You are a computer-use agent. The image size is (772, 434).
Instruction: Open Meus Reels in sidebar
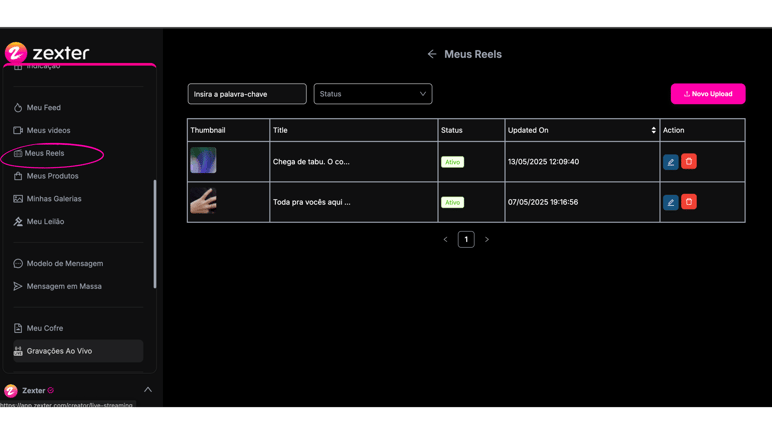(x=45, y=153)
